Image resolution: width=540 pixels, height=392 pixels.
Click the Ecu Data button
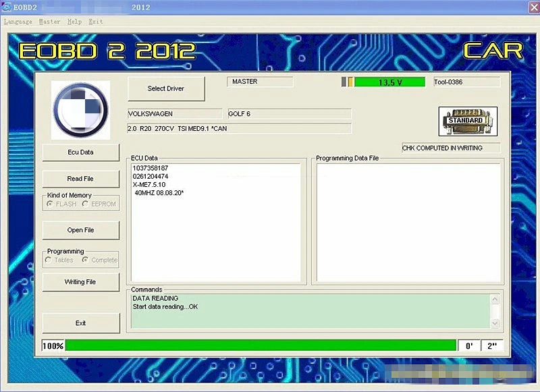80,152
